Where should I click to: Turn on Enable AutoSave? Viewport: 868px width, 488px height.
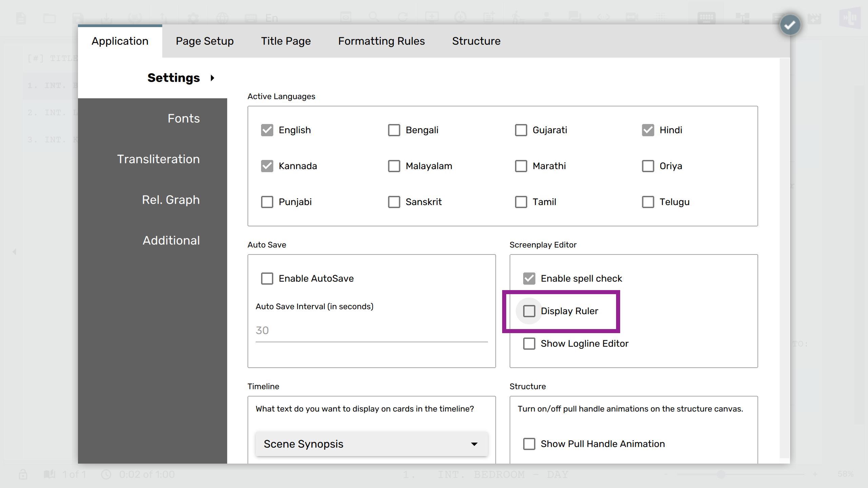point(267,279)
